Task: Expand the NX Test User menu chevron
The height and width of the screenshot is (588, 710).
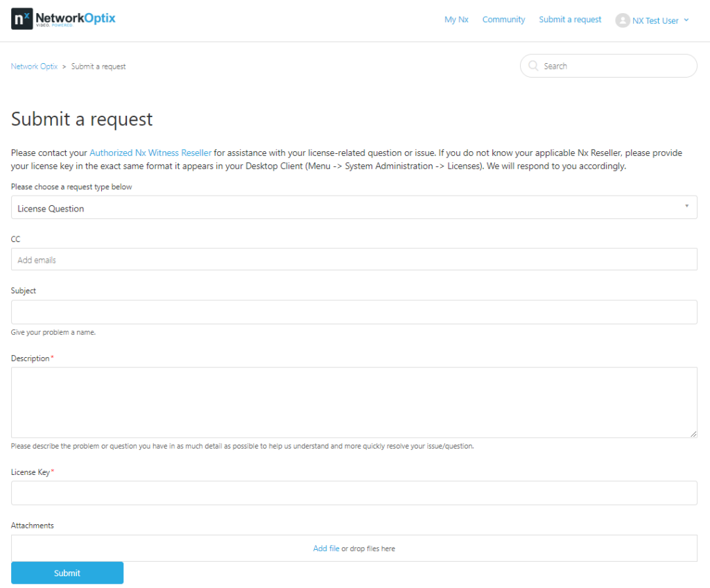Action: point(686,20)
